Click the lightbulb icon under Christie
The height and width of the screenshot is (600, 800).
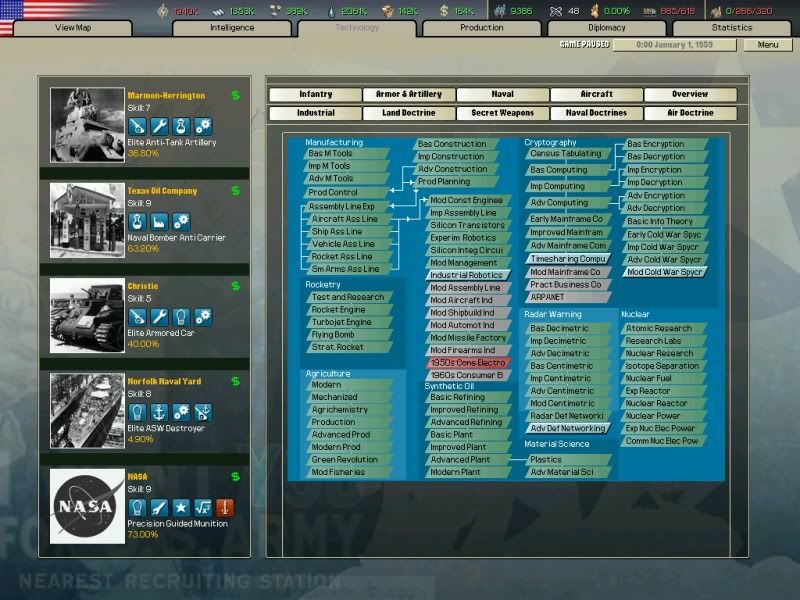click(181, 316)
